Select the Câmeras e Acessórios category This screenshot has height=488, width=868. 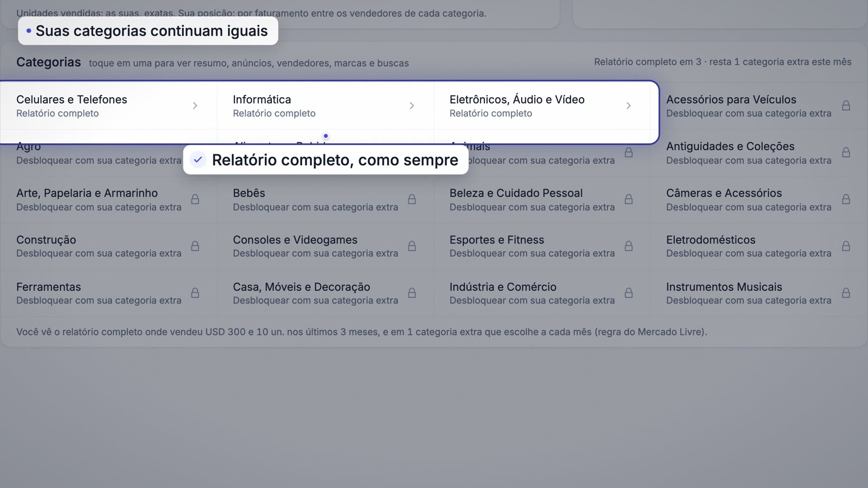pyautogui.click(x=759, y=200)
